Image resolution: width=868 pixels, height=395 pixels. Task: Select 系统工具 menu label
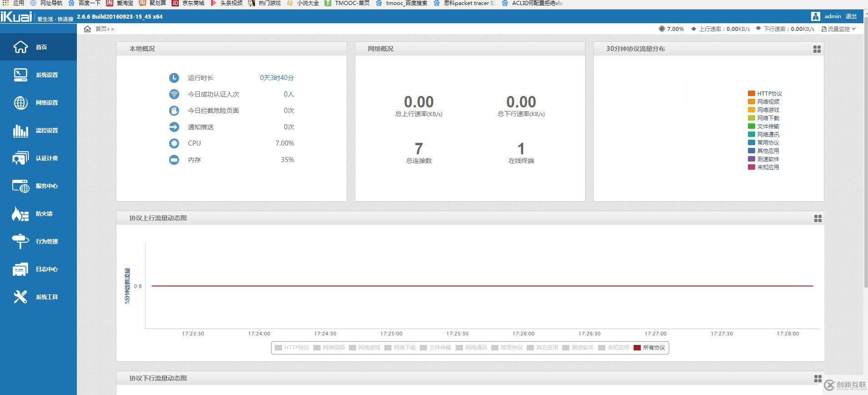[x=47, y=297]
